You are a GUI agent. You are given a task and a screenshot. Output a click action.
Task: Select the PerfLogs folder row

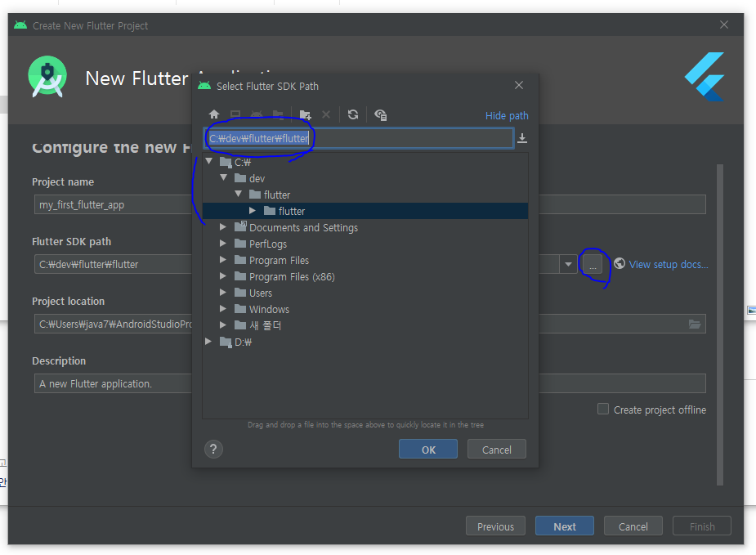point(365,244)
